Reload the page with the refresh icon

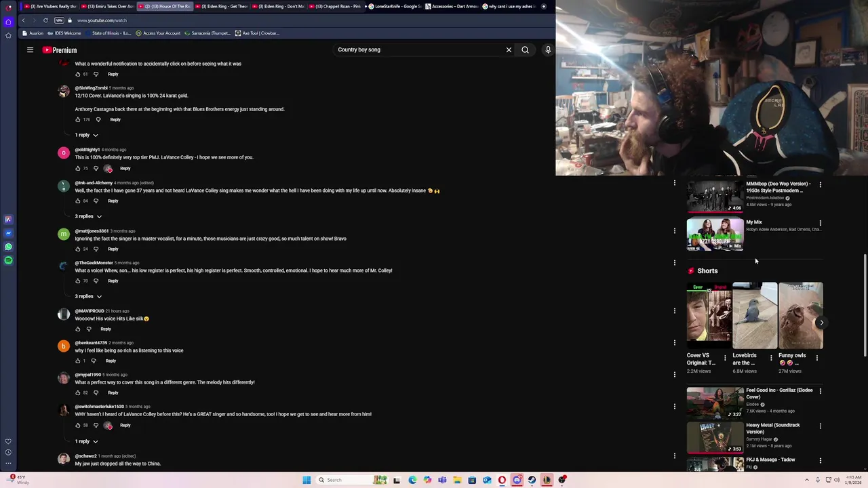point(45,20)
